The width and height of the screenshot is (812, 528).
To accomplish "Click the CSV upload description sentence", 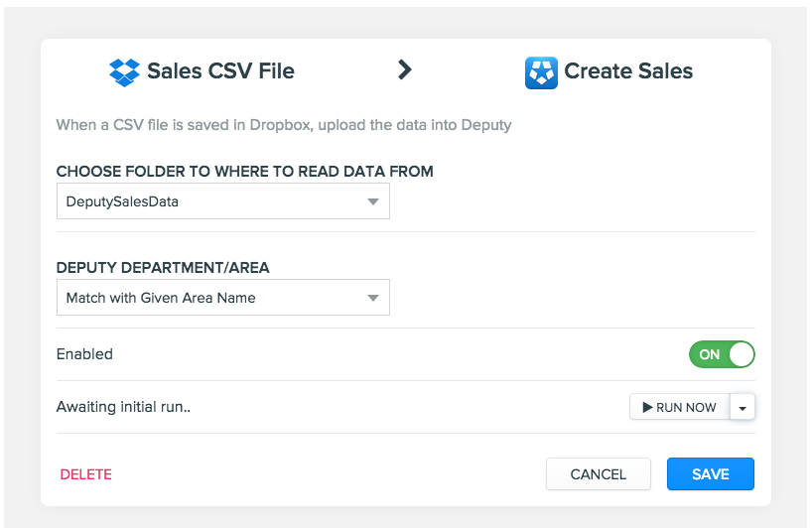I will (284, 125).
